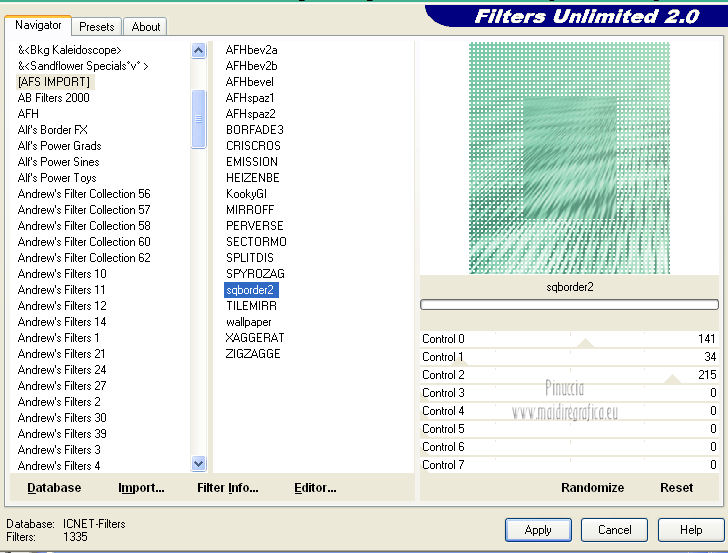Choose the AFHspaz1 filter
The height and width of the screenshot is (553, 728).
[x=250, y=98]
